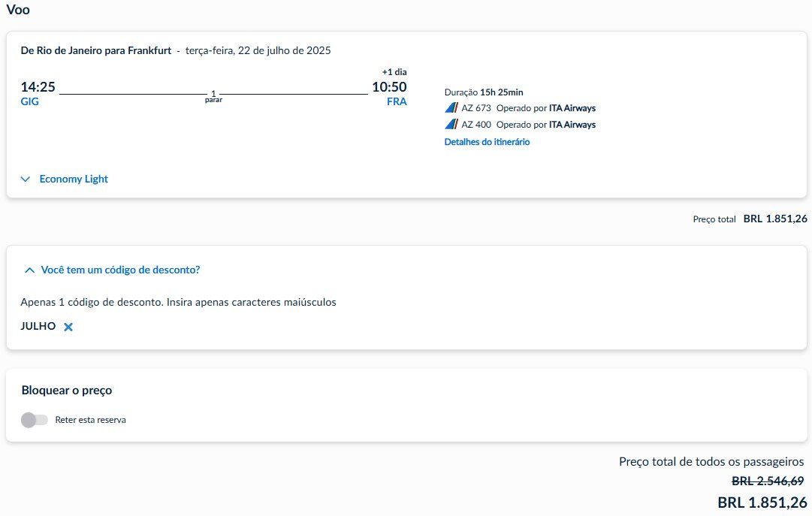Click the ITA Airways logo beside AZ 673
The image size is (812, 516).
[451, 108]
